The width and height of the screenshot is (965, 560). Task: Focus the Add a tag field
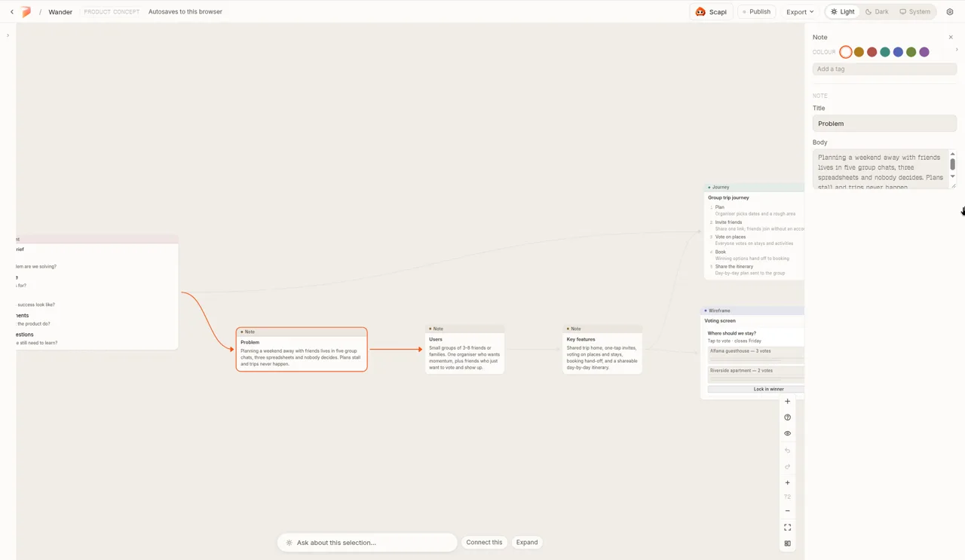884,69
